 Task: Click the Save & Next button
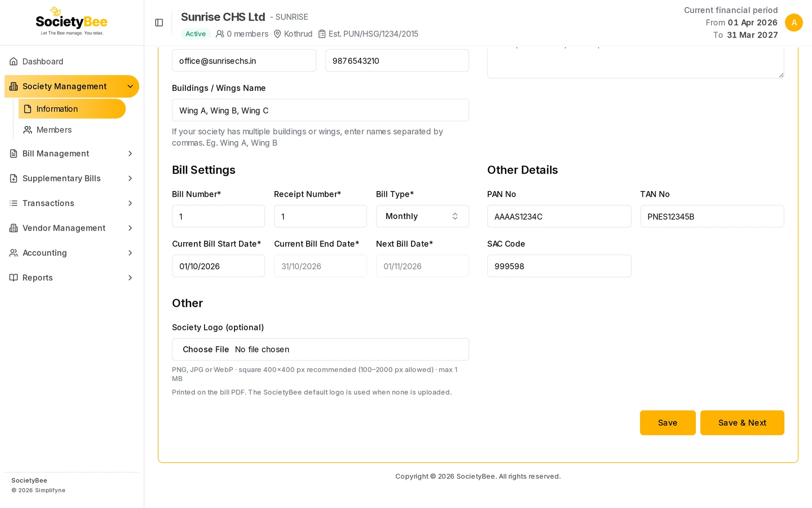click(x=742, y=423)
